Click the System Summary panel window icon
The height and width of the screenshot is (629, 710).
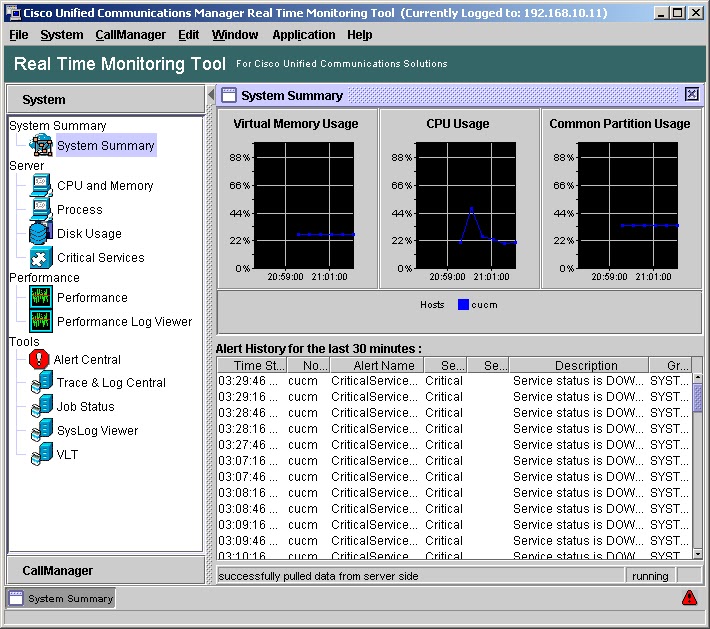pyautogui.click(x=229, y=95)
